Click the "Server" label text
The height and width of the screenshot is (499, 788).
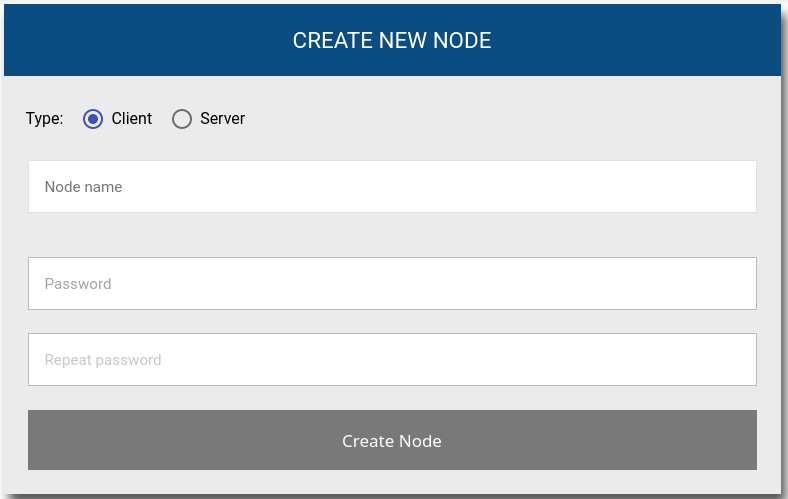point(222,119)
